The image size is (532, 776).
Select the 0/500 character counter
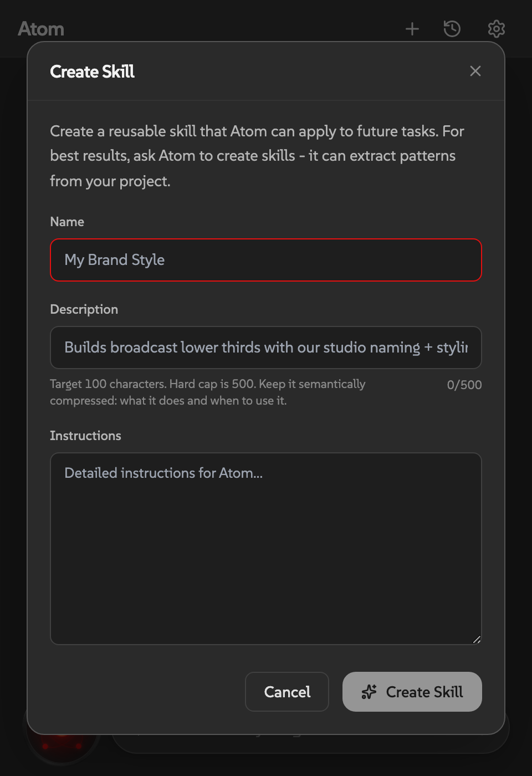pos(464,385)
